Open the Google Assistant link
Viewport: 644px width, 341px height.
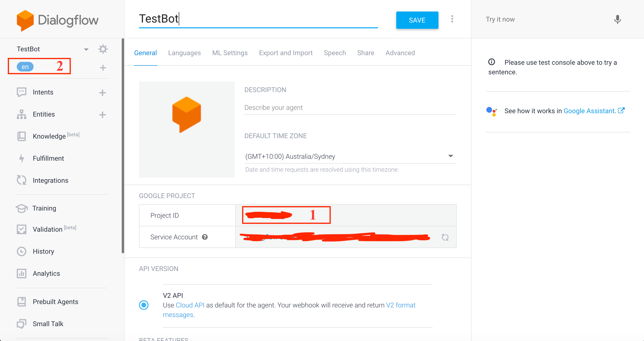point(589,111)
